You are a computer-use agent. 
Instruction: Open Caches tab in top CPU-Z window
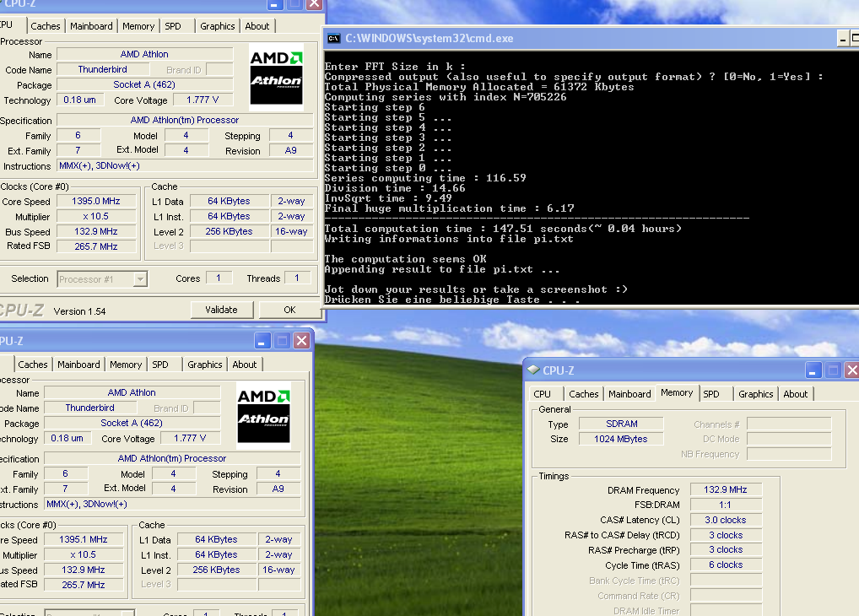[46, 26]
